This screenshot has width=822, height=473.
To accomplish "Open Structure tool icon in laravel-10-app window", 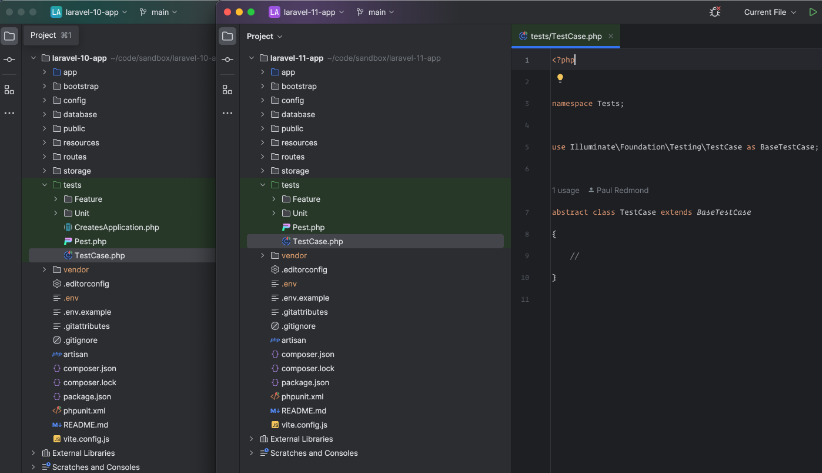I will pos(9,90).
